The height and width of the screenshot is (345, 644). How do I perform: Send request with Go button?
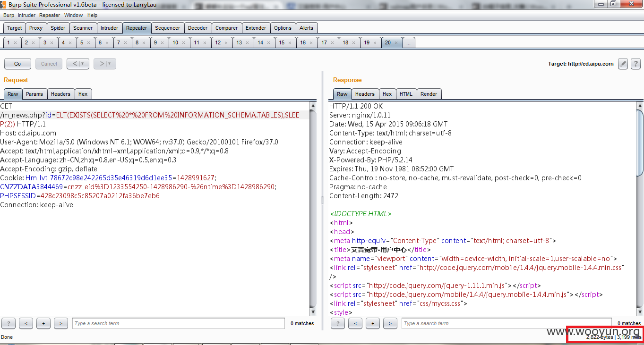pos(17,64)
